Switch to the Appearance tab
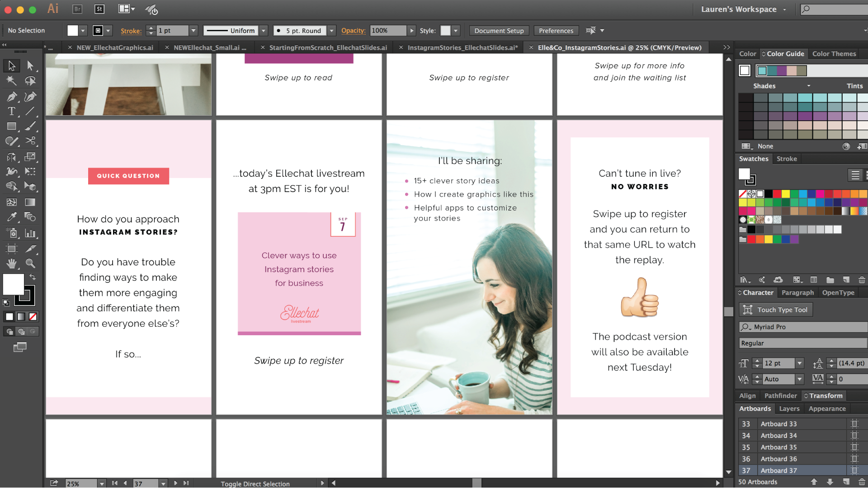Viewport: 868px width, 488px height. click(827, 409)
